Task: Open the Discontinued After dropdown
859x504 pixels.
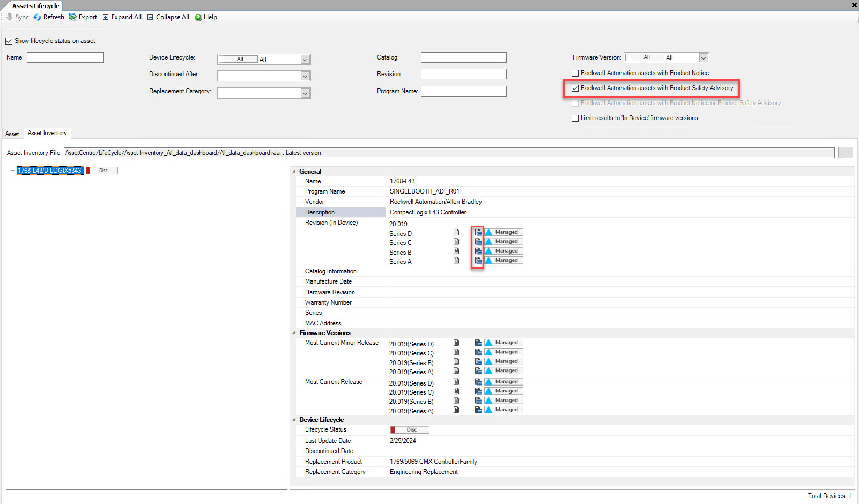Action: [x=305, y=76]
